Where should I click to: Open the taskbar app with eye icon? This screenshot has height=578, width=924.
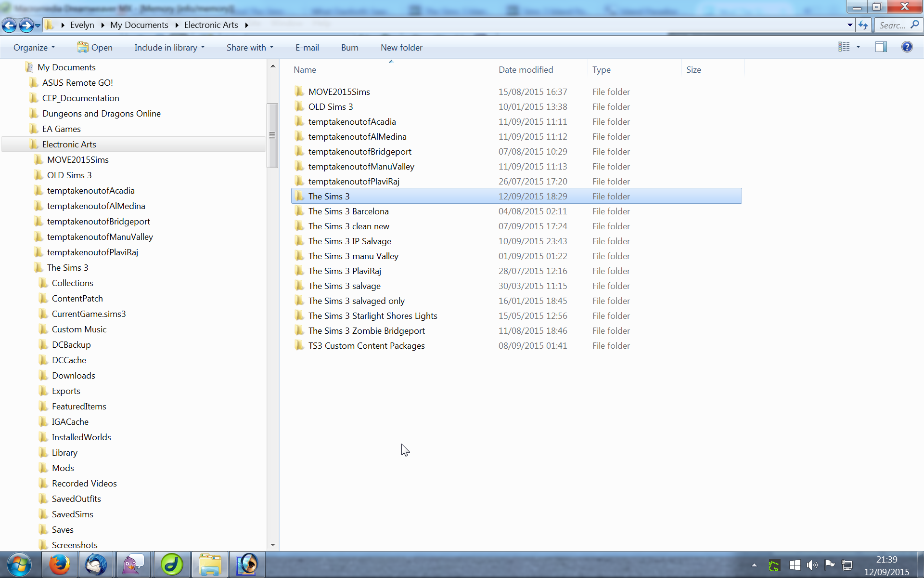point(247,565)
